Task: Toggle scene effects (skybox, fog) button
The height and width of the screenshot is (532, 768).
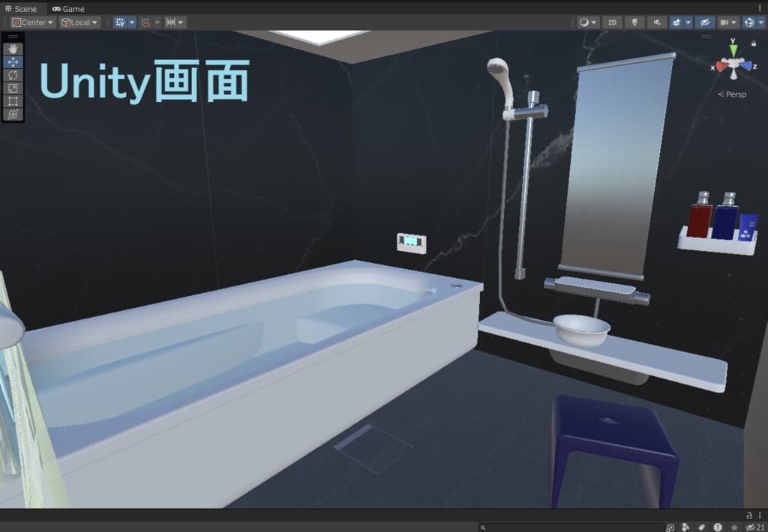Action: point(676,22)
